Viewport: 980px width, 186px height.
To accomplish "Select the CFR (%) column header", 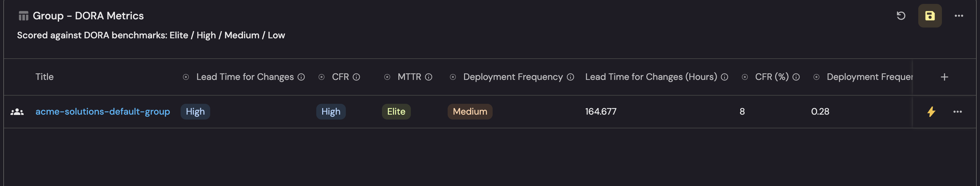I will (771, 77).
